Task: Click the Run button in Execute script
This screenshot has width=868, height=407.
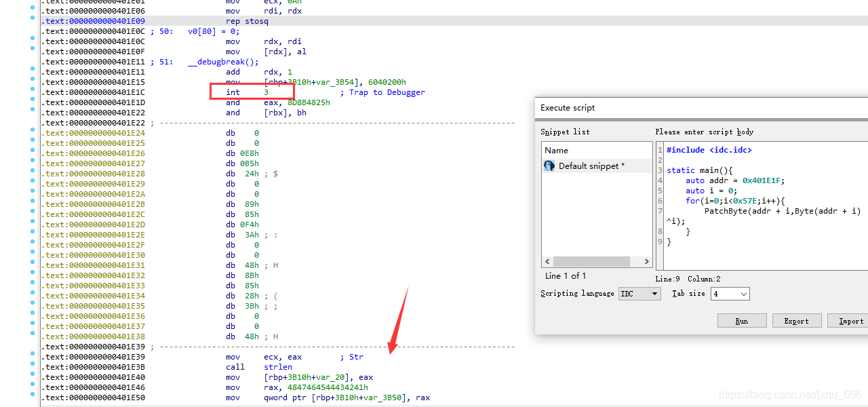Action: pyautogui.click(x=742, y=321)
